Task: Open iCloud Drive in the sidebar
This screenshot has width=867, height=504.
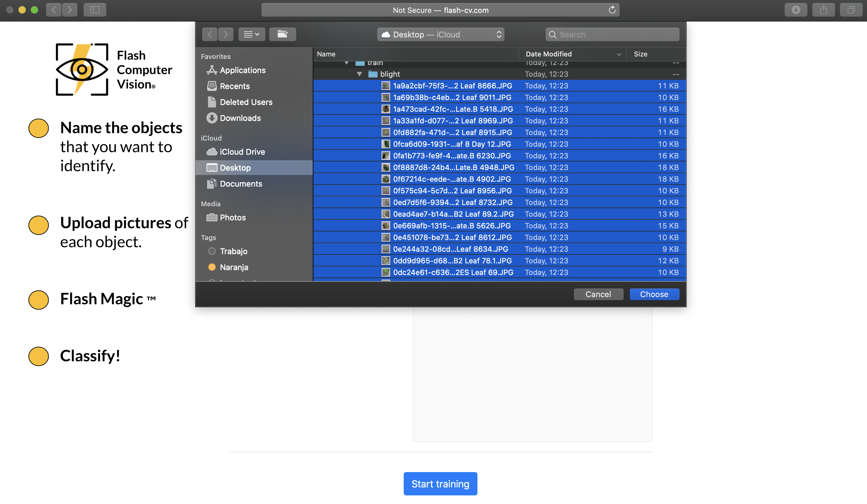Action: [242, 152]
